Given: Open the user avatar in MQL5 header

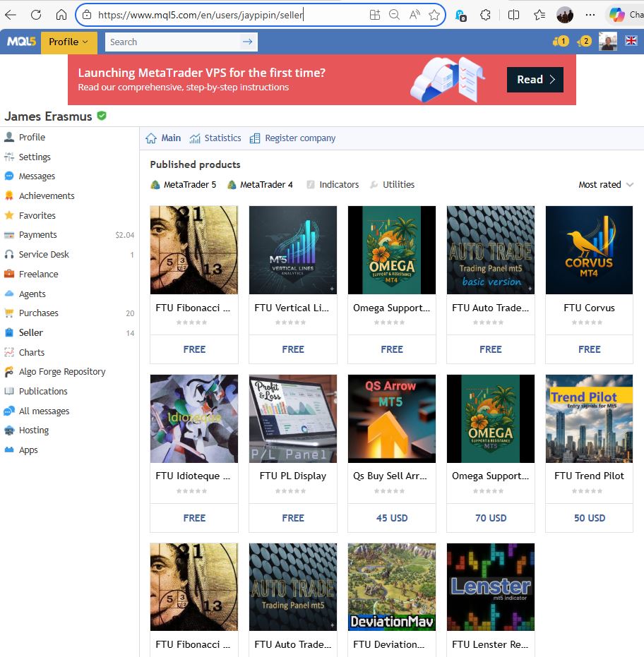Looking at the screenshot, I should click(607, 42).
